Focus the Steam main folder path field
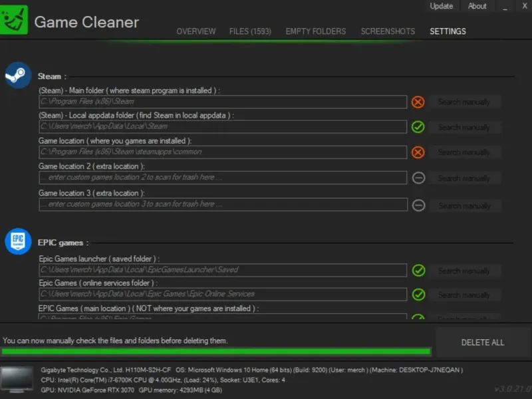The height and width of the screenshot is (399, 532). pos(223,102)
